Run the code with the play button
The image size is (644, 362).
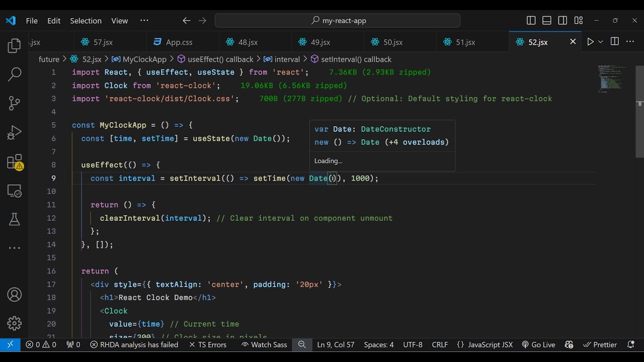[590, 42]
